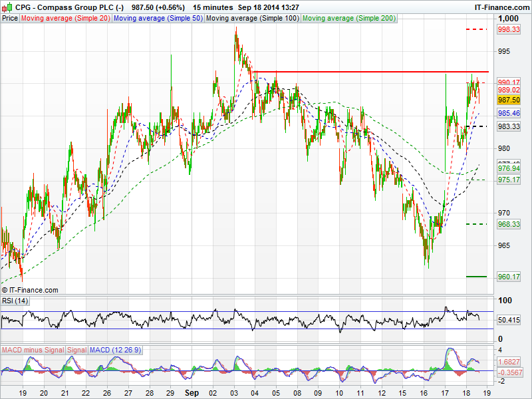
Task: Click the RSI (14) indicator label
Action: point(15,301)
